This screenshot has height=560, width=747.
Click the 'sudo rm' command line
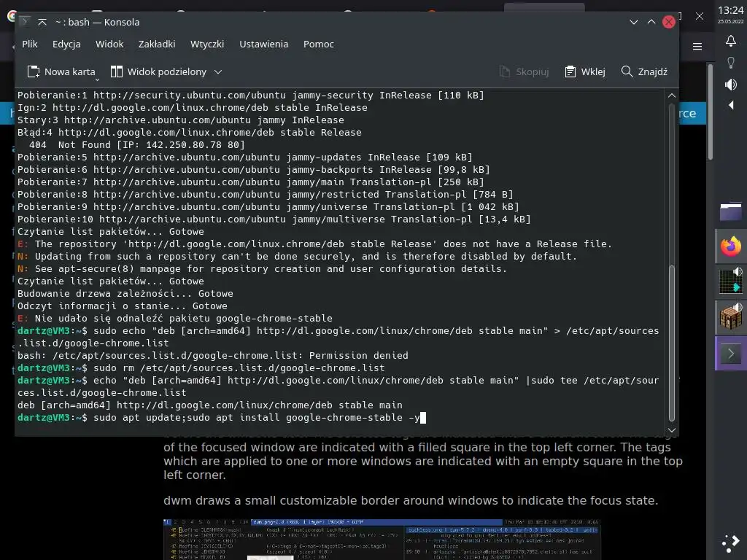pyautogui.click(x=201, y=367)
